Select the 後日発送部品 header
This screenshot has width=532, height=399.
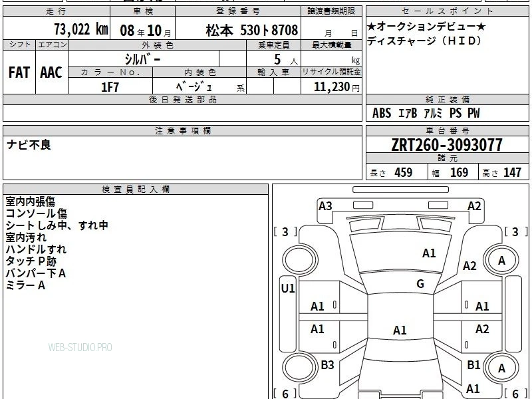point(182,100)
